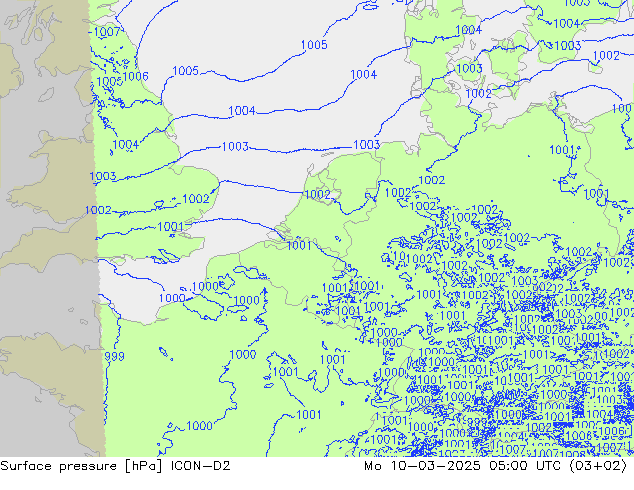Screen dimensions: 634x490
Task: Click the 1006 isobar label over northeast England
Action: click(135, 76)
